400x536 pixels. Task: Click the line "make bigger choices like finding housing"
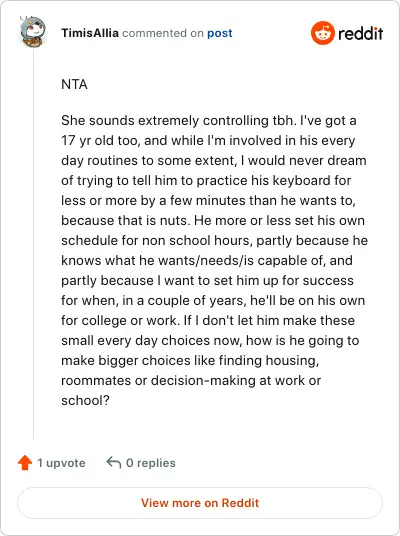190,361
